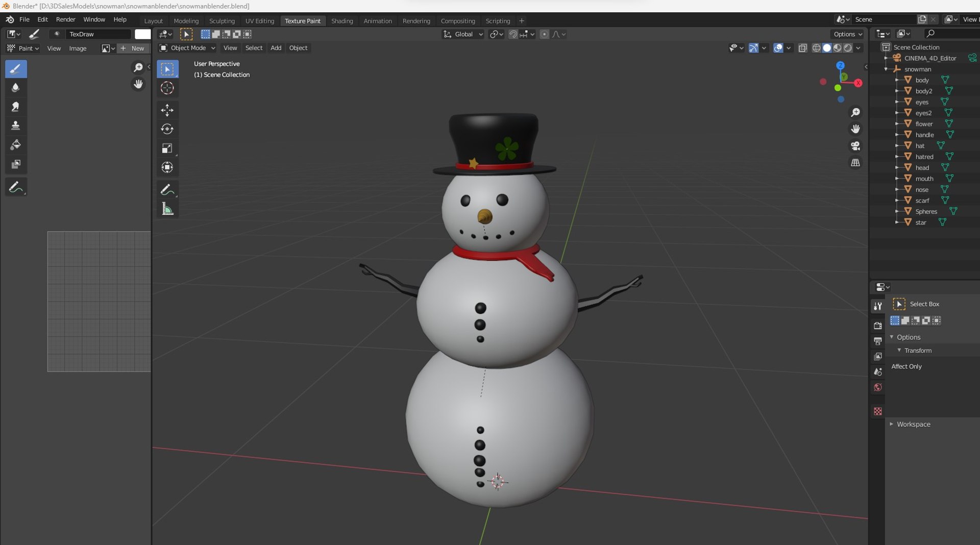Select the Rotate tool
The image size is (980, 545).
point(167,129)
